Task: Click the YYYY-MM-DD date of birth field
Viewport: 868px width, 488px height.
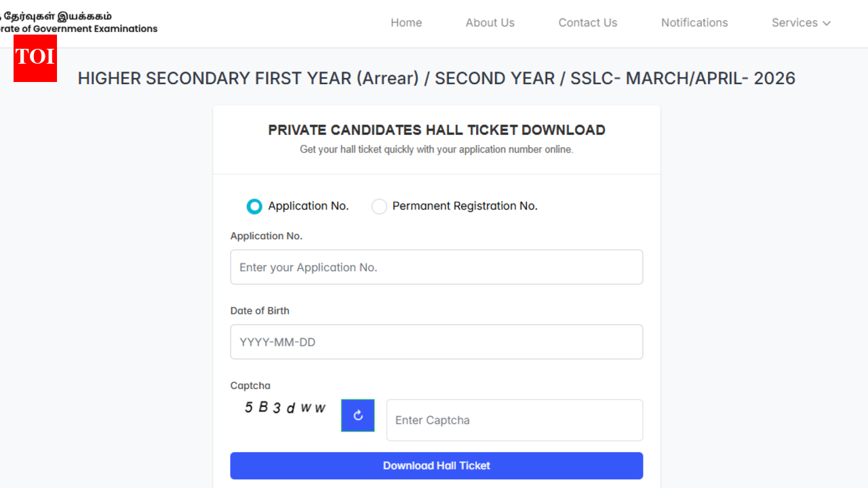Action: click(x=436, y=342)
